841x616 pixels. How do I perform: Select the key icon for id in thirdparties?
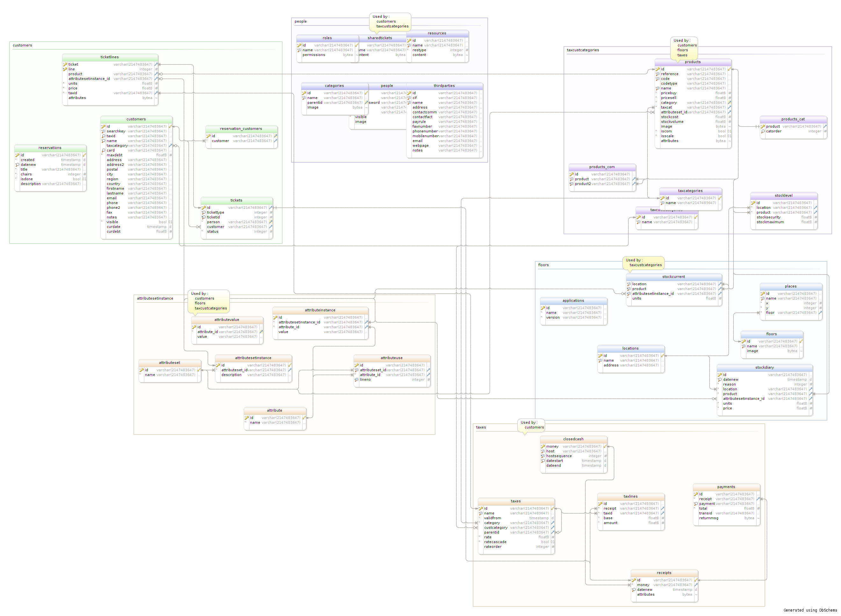(409, 93)
